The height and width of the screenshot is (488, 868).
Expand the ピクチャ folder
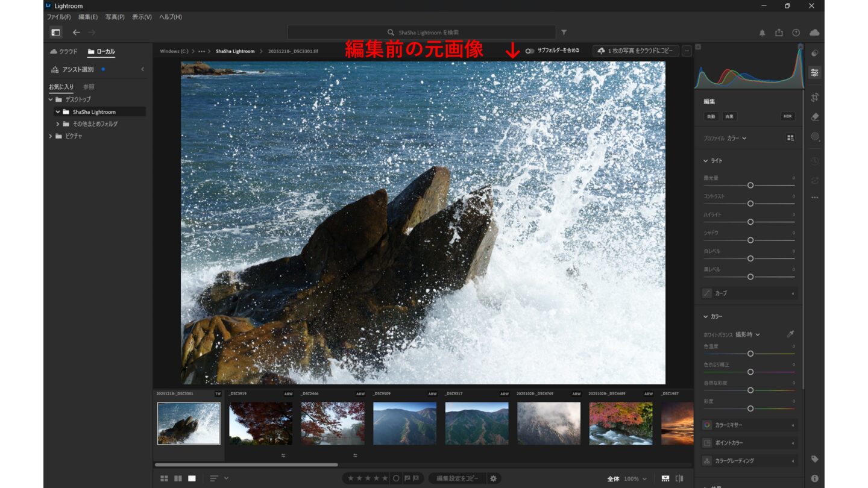51,136
